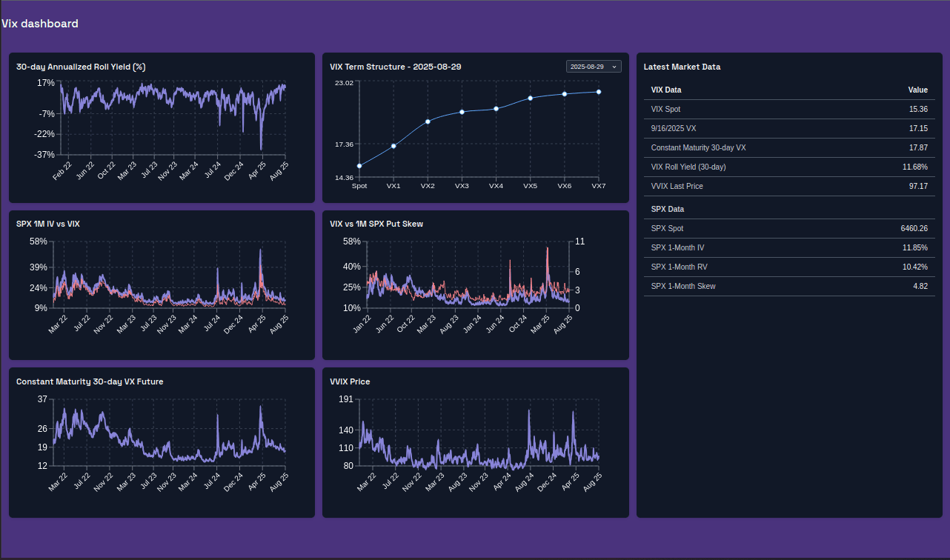Click the 17.36 axis label on term structure
Screen dimensions: 950x560
click(x=344, y=144)
